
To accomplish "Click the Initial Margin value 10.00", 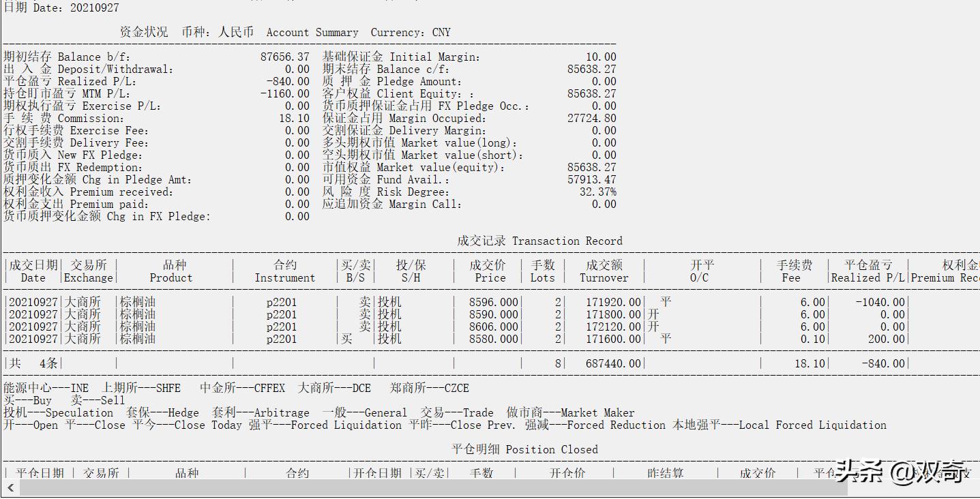I will coord(601,57).
